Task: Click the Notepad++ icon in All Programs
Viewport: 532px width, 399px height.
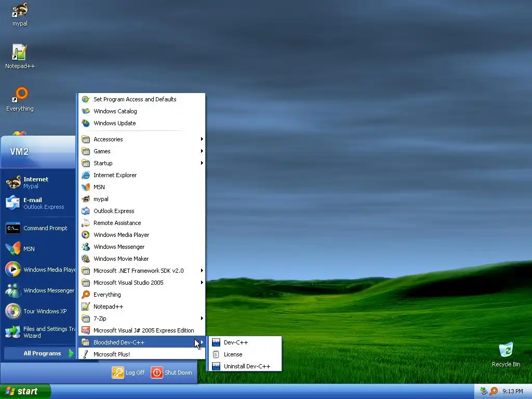Action: 86,307
